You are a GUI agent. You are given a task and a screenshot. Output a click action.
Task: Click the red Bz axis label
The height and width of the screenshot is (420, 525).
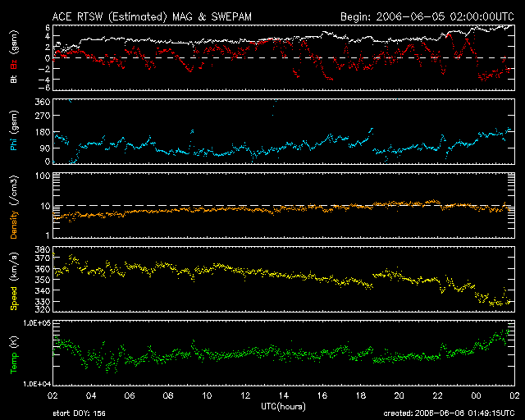13,65
